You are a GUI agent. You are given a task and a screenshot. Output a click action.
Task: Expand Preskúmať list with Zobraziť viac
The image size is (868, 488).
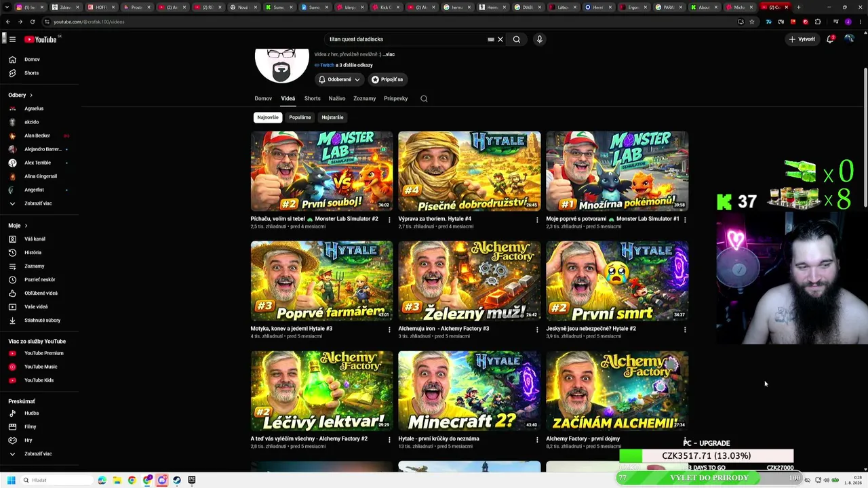click(39, 454)
